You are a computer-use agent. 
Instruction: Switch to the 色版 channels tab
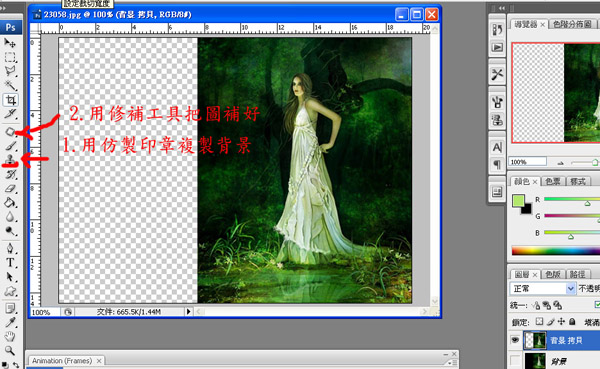tap(553, 274)
